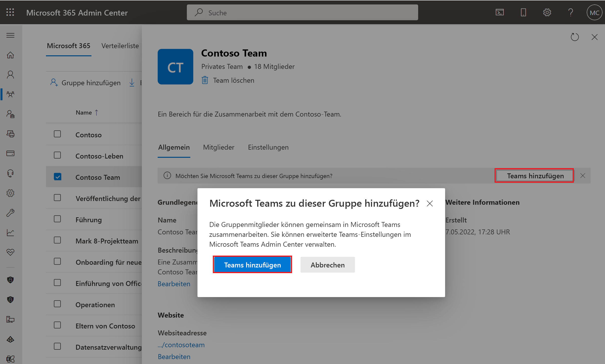
Task: Open the Home icon in sidebar
Action: 10,55
